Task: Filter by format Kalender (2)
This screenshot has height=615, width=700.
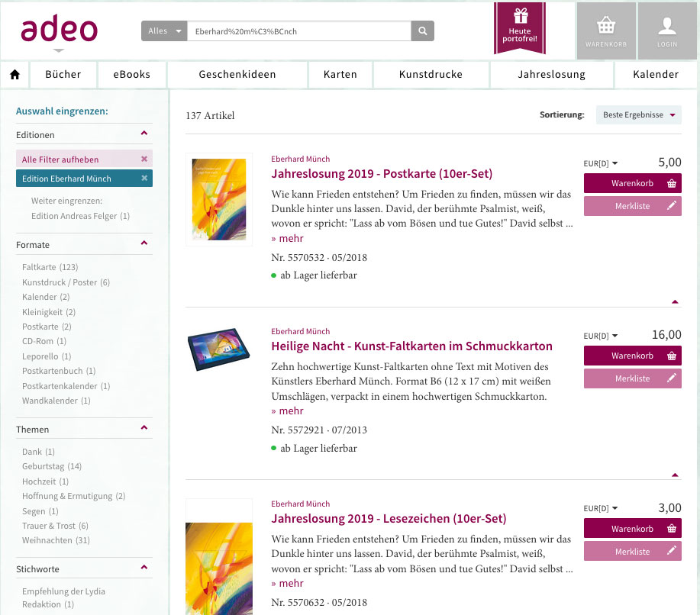Action: pos(46,297)
